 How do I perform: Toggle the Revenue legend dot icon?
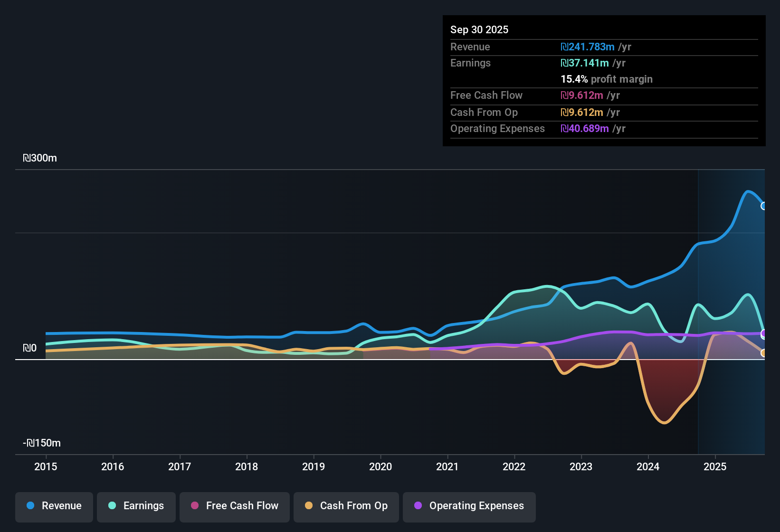click(x=30, y=506)
